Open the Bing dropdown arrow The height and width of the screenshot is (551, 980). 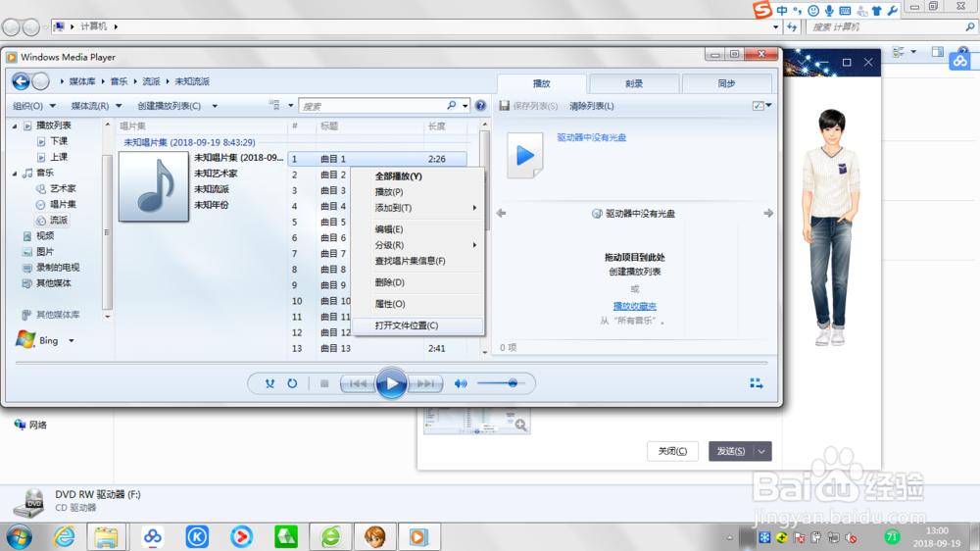pos(72,341)
